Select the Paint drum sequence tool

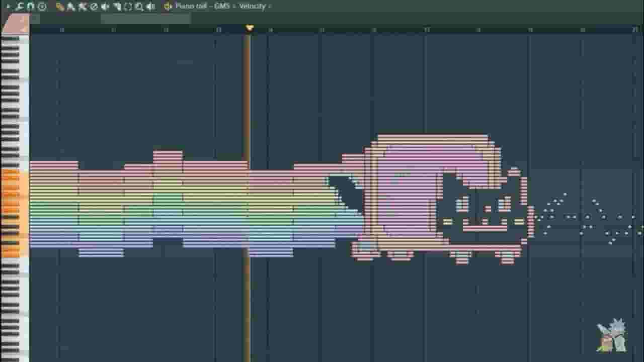point(83,7)
